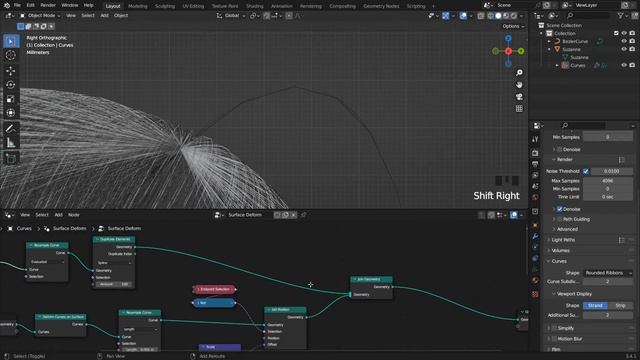Open the viewport Options dropdown
The height and width of the screenshot is (360, 640).
(513, 26)
